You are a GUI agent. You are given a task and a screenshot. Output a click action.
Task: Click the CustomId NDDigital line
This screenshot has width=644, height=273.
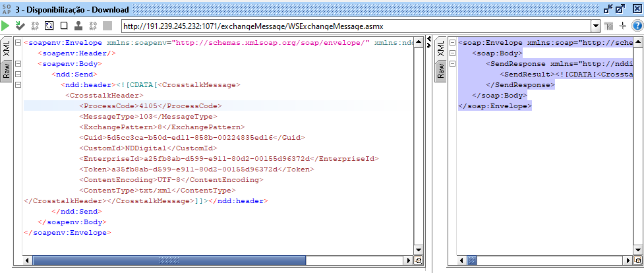point(148,148)
